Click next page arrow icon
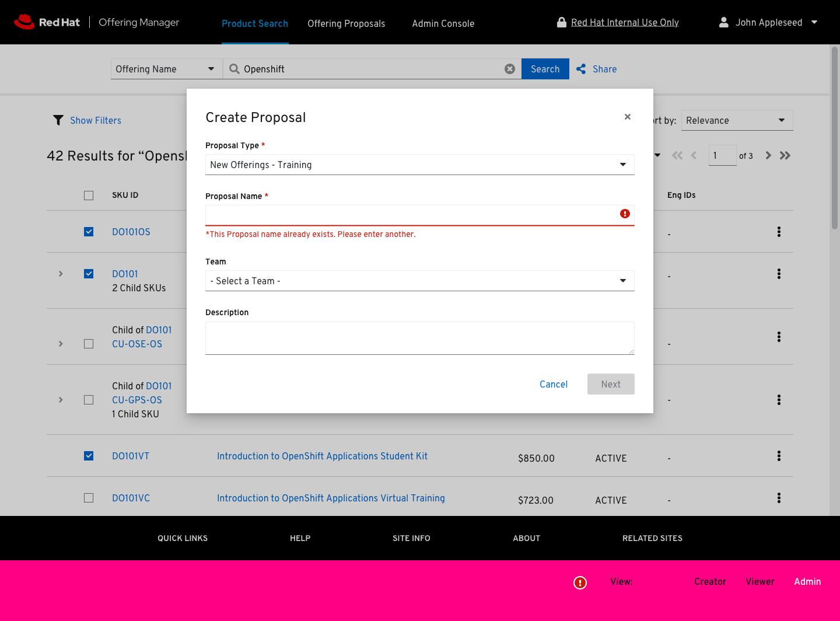 point(768,155)
